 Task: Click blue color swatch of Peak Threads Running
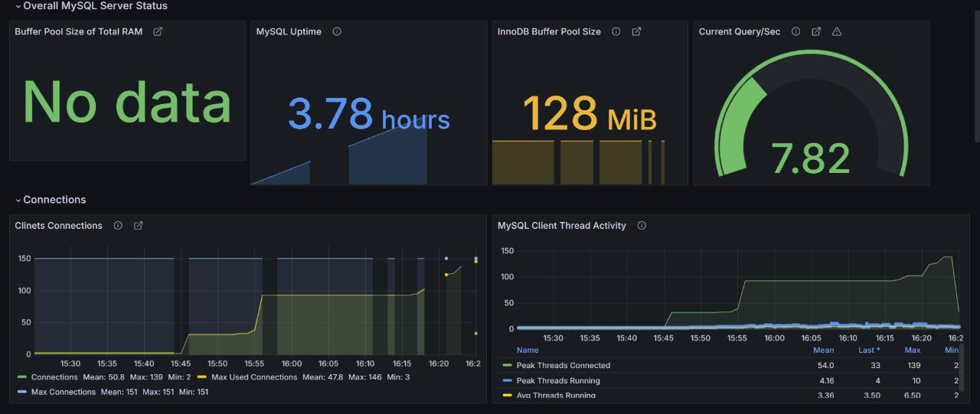(x=507, y=380)
